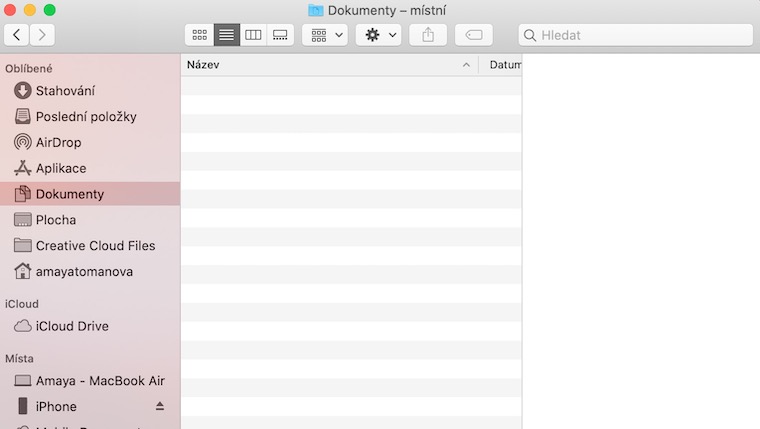Viewport: 760px width, 429px height.
Task: Switch to column view
Action: [253, 35]
